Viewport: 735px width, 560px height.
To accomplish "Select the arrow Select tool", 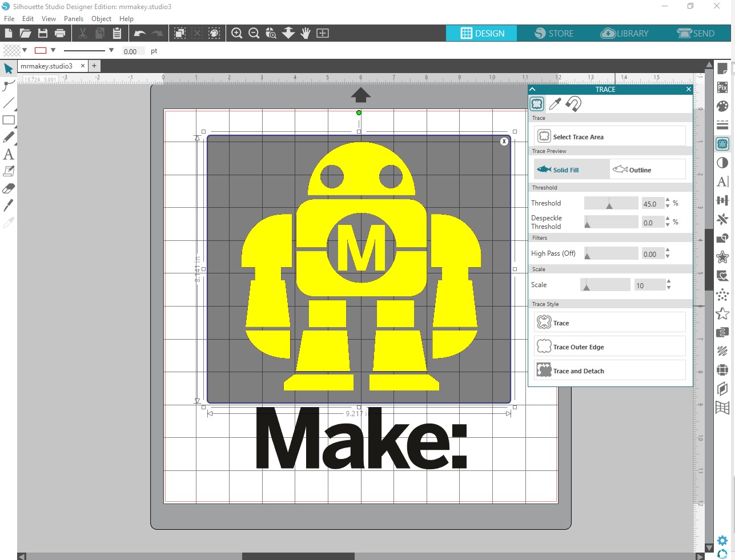I will pyautogui.click(x=9, y=69).
